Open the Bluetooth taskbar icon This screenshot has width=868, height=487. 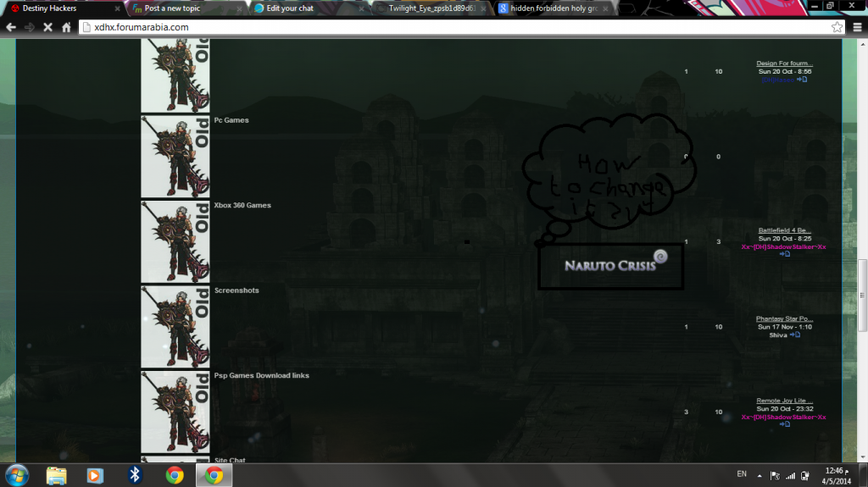tap(135, 475)
